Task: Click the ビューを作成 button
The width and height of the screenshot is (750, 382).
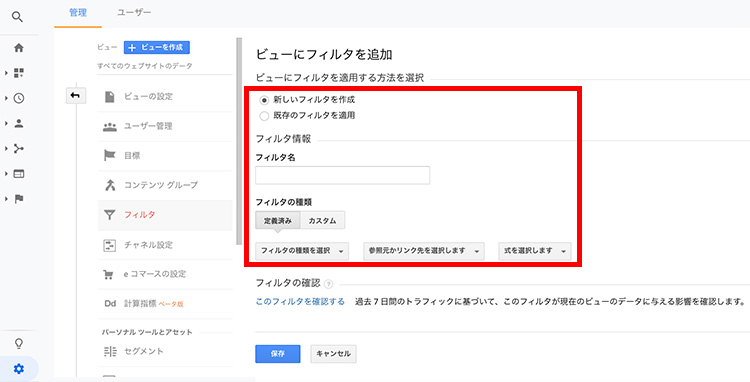Action: [156, 47]
